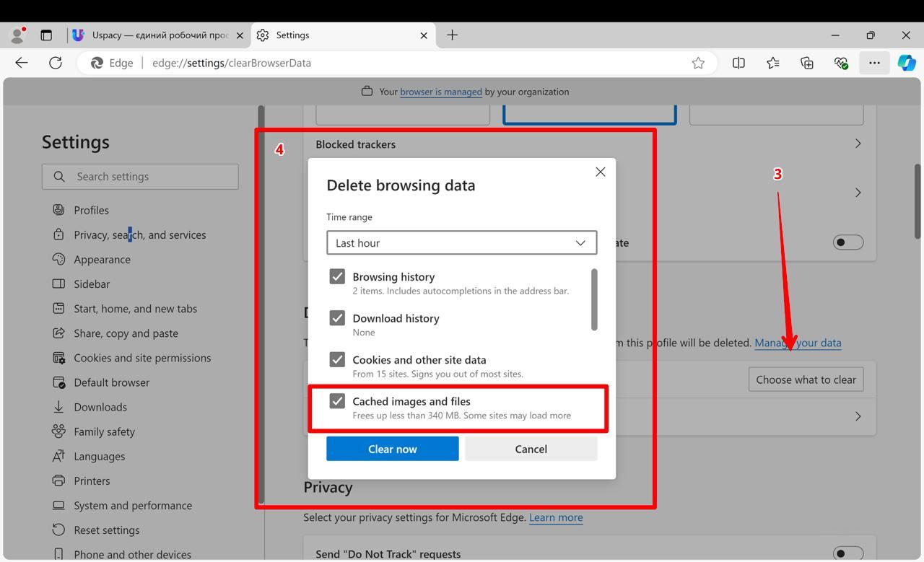Viewport: 924px width, 562px height.
Task: Click the Copilot icon in the toolbar
Action: 907,63
